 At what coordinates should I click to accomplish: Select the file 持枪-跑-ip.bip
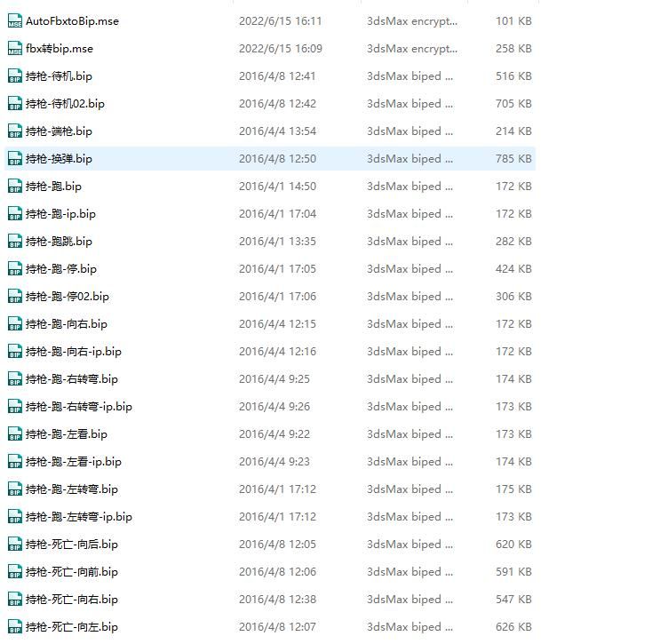[60, 214]
